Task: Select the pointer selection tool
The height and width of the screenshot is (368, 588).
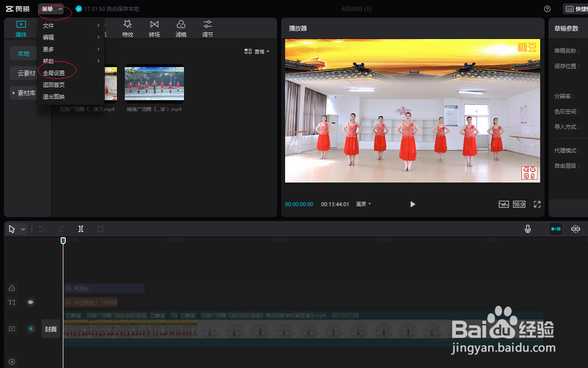Action: click(x=12, y=229)
